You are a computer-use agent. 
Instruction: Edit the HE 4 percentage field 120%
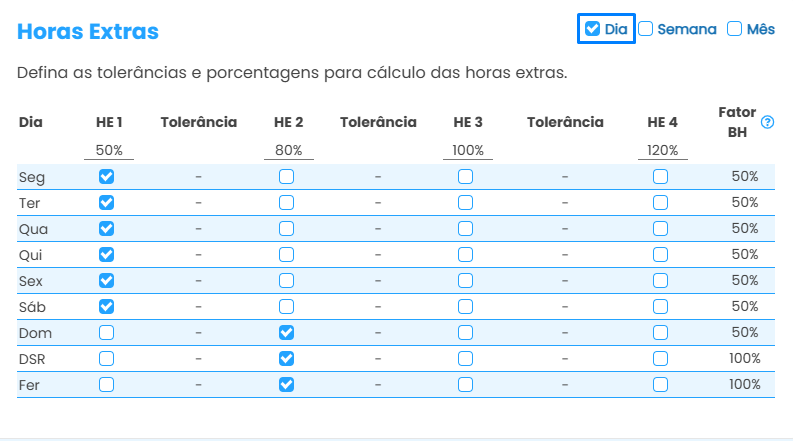[x=662, y=151]
